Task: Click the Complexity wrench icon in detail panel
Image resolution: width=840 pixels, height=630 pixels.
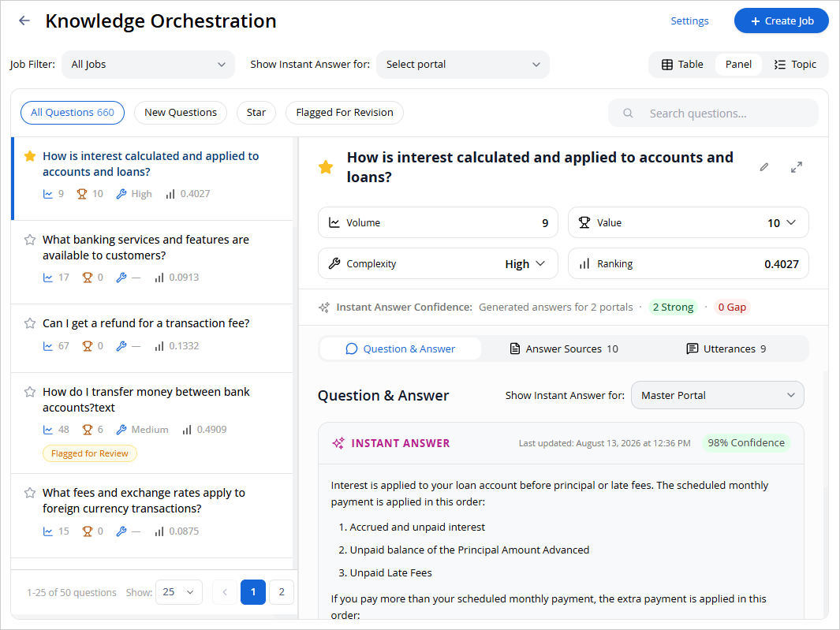Action: [x=334, y=263]
